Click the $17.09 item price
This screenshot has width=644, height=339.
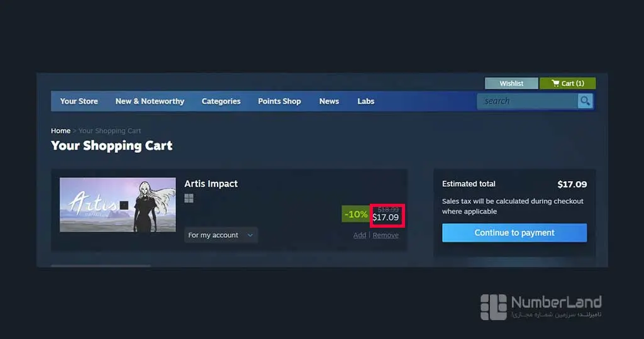click(x=386, y=218)
